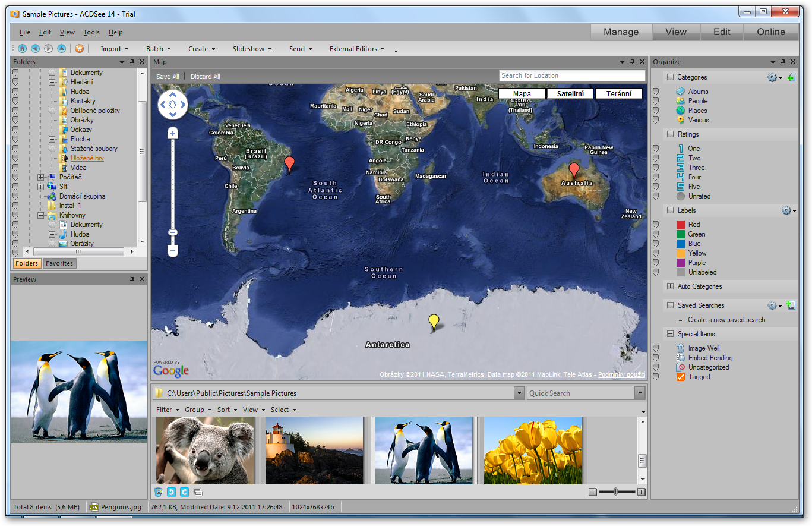The image size is (812, 526).
Task: Click the green plus icon beside Categories
Action: (791, 77)
